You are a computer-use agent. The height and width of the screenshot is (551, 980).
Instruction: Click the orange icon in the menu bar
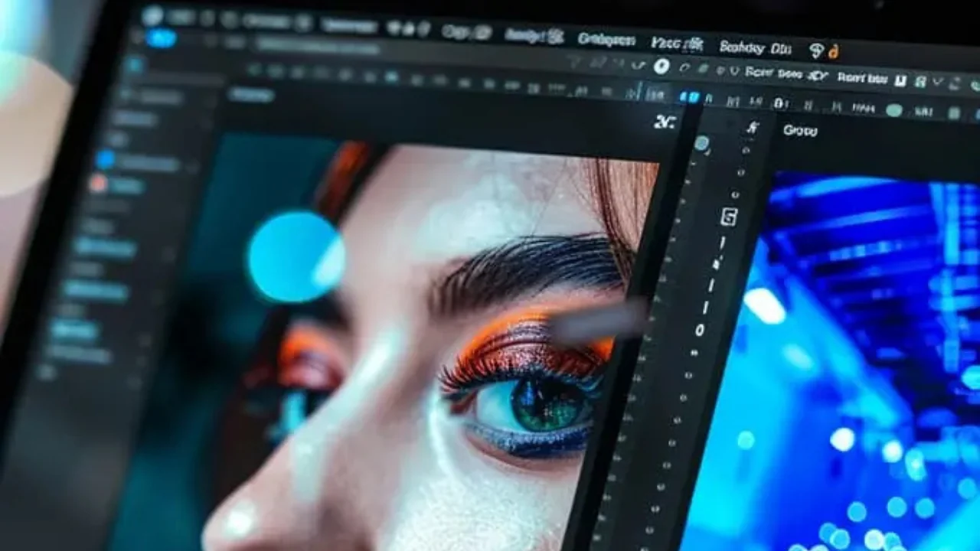tap(834, 51)
